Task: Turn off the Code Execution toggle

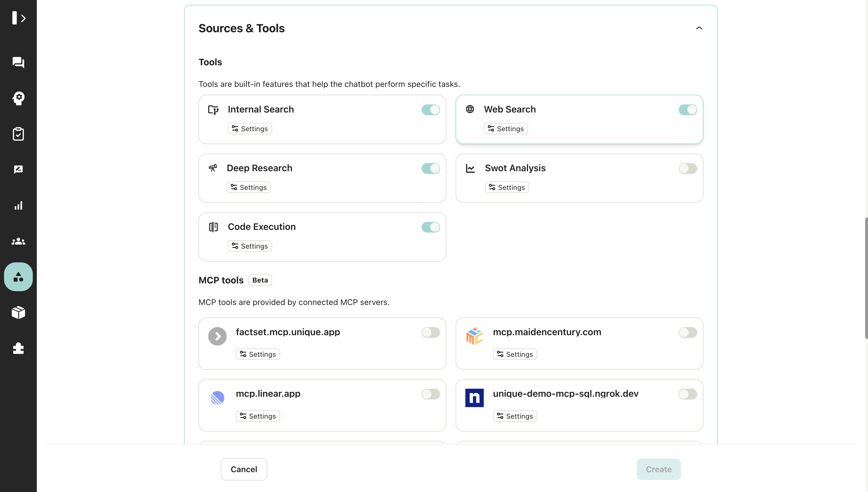Action: click(x=430, y=227)
